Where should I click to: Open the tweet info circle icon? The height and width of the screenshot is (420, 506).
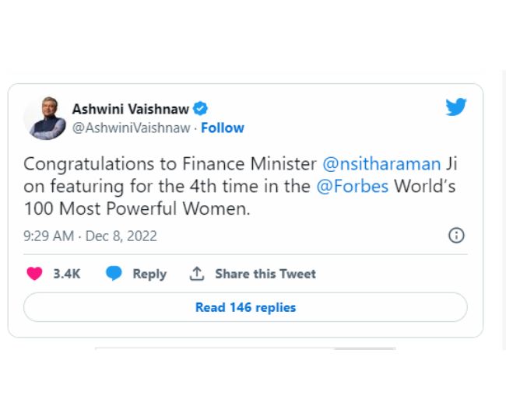click(456, 236)
